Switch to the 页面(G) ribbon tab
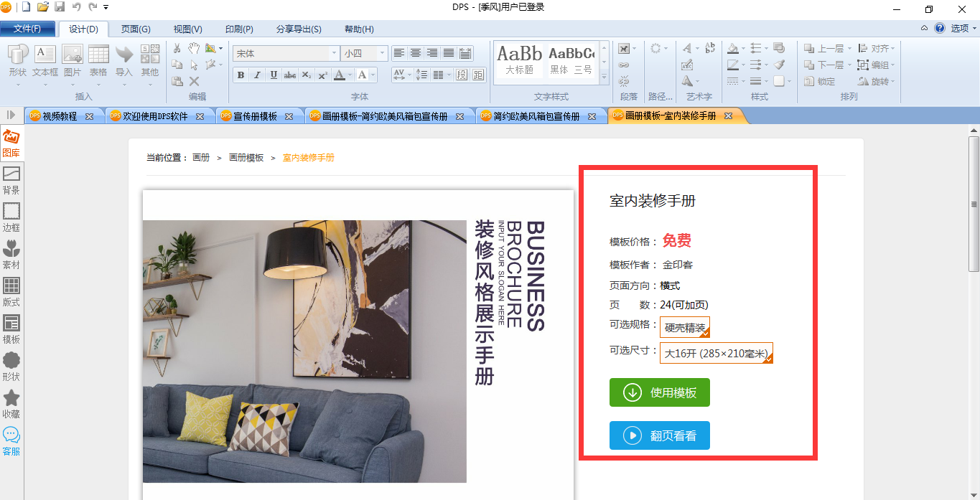This screenshot has height=500, width=980. [x=136, y=29]
